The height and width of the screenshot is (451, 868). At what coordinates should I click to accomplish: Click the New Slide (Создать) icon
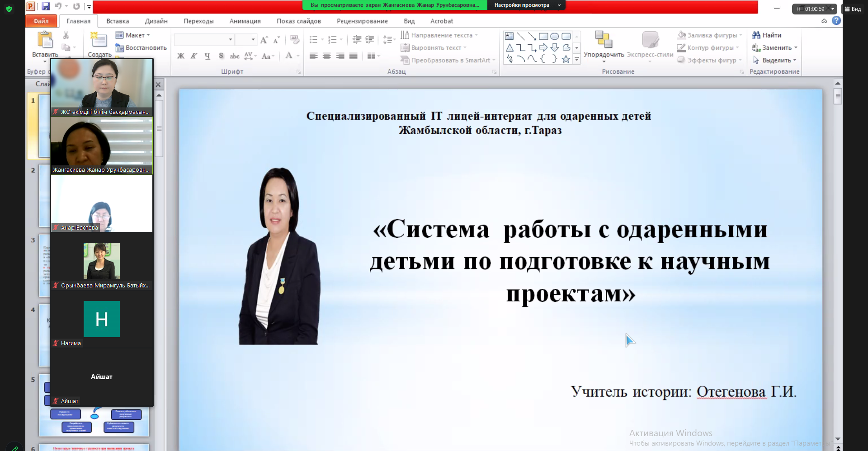(98, 40)
